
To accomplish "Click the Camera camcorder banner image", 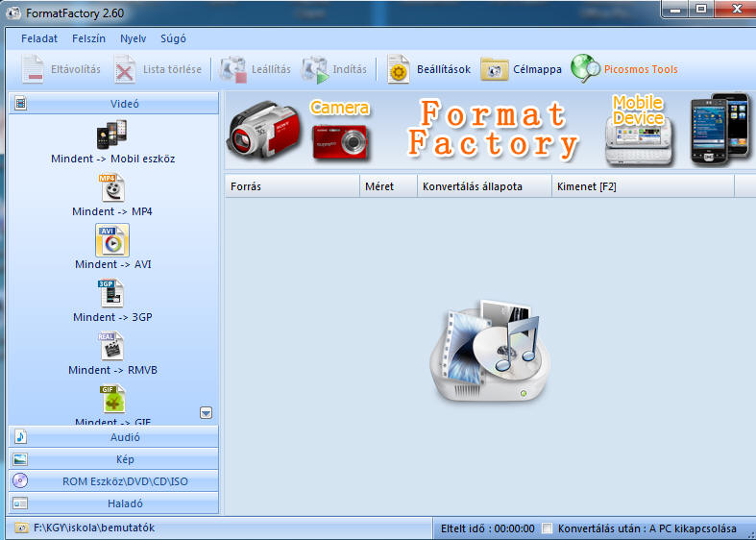I will click(x=263, y=129).
